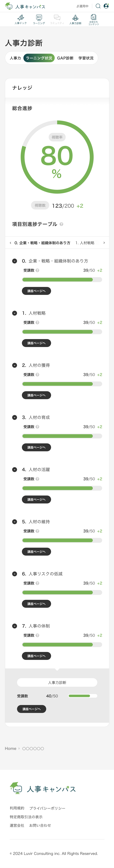The height and width of the screenshot is (868, 114).
Task: Go to the Home breadcrumb link
Action: 10,748
